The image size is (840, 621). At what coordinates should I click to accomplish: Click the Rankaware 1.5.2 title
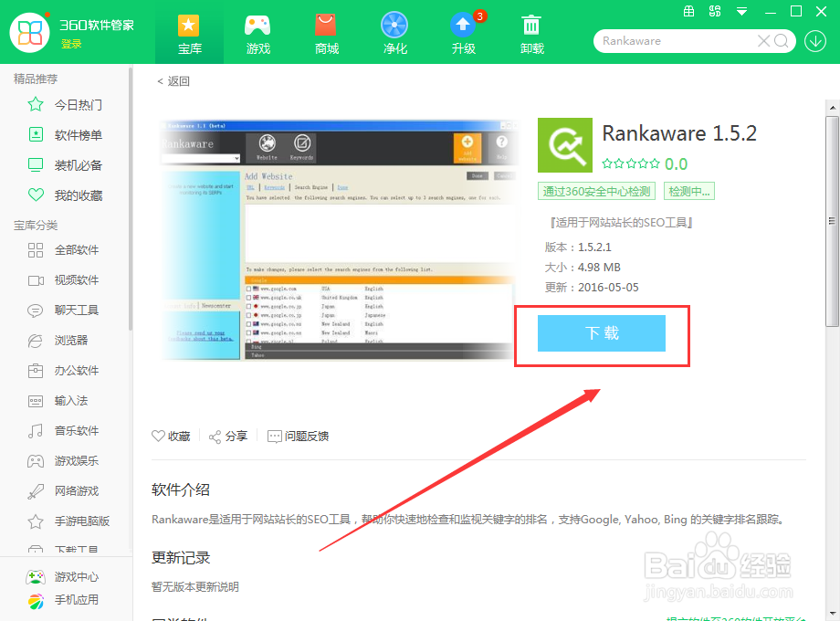click(x=679, y=133)
